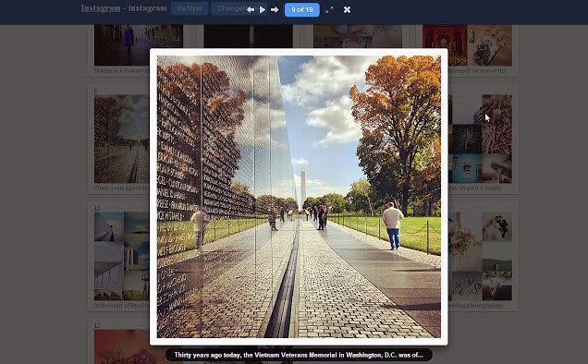Open the reddish thumbnail below number 17

point(122,346)
